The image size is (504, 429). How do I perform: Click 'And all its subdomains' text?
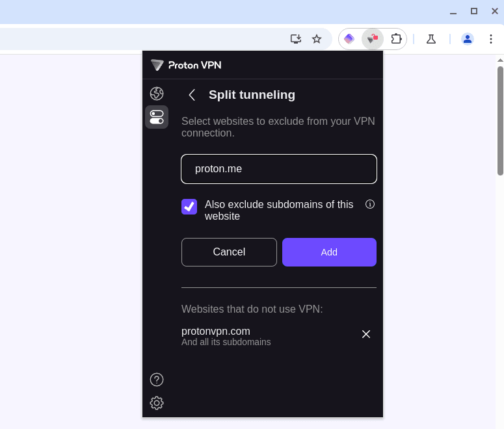pyautogui.click(x=226, y=342)
